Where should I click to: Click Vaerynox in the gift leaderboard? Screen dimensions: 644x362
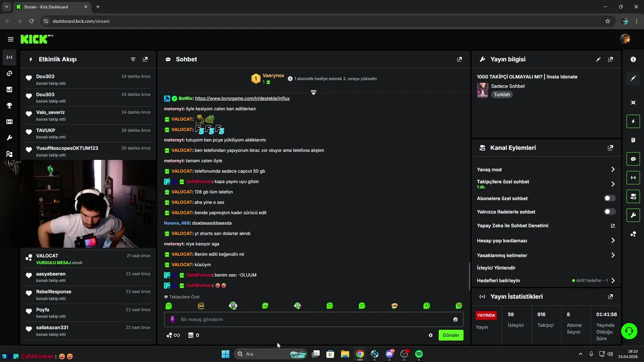click(273, 76)
